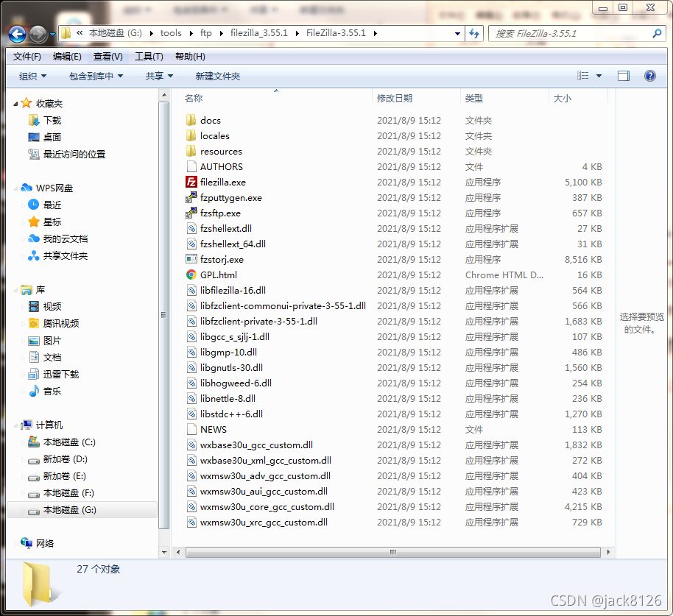Image resolution: width=673 pixels, height=616 pixels.
Task: Open 星标 under WPS网盘
Action: (x=52, y=222)
